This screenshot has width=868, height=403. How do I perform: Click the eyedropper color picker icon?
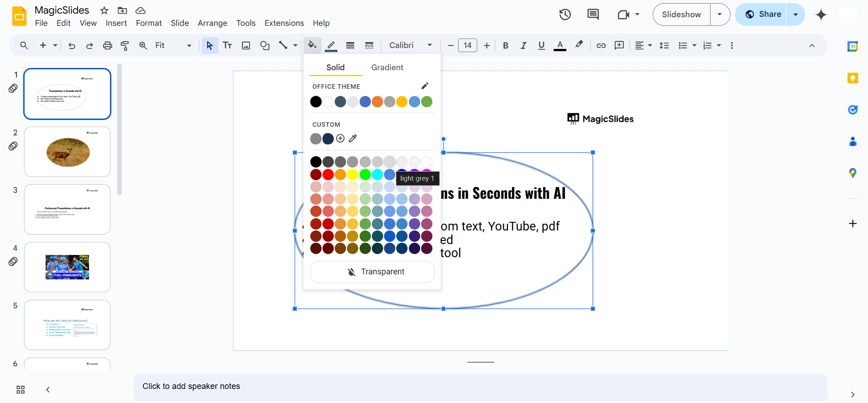353,139
